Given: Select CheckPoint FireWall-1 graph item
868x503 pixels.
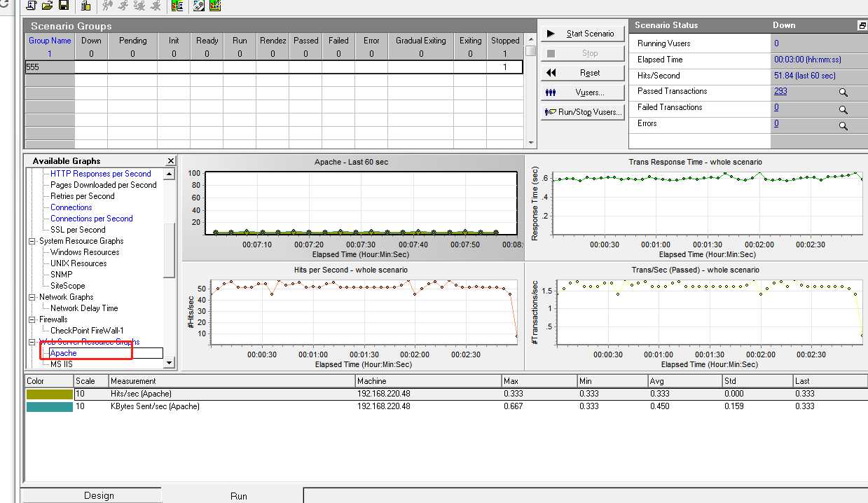Looking at the screenshot, I should (87, 331).
